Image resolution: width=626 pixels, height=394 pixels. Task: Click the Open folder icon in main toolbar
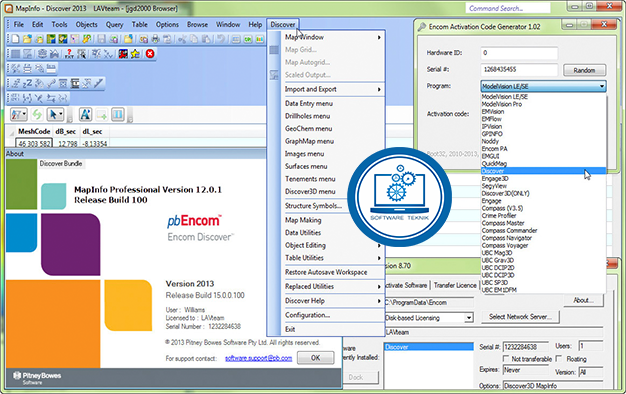click(x=27, y=39)
